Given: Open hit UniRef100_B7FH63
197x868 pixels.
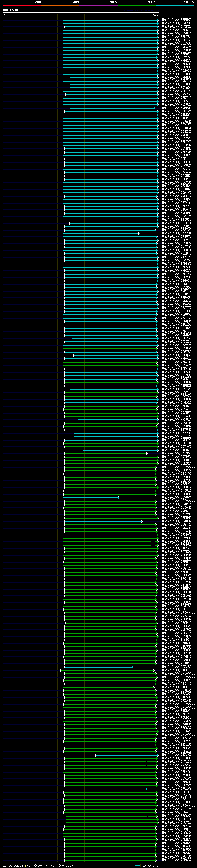Looking at the screenshot, I should [177, 20].
